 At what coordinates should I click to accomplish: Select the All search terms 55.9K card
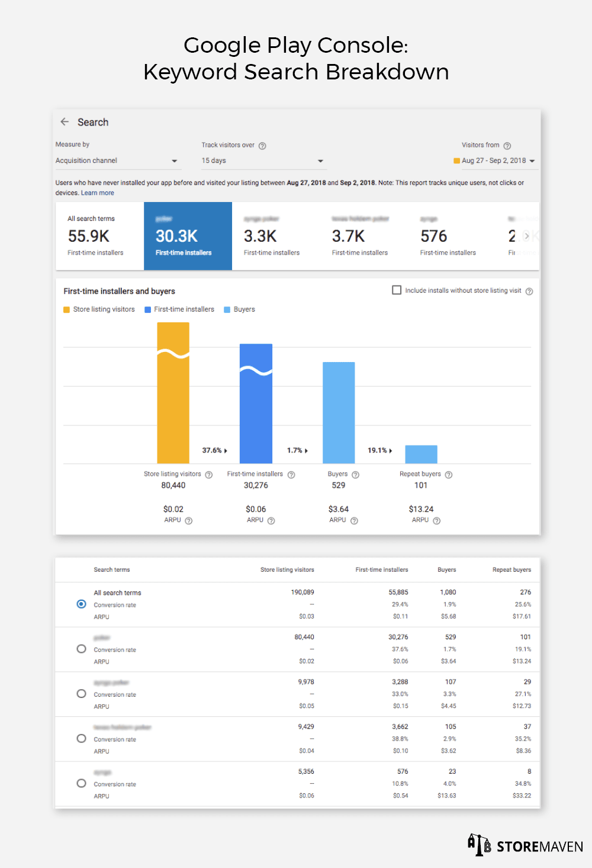pyautogui.click(x=99, y=236)
